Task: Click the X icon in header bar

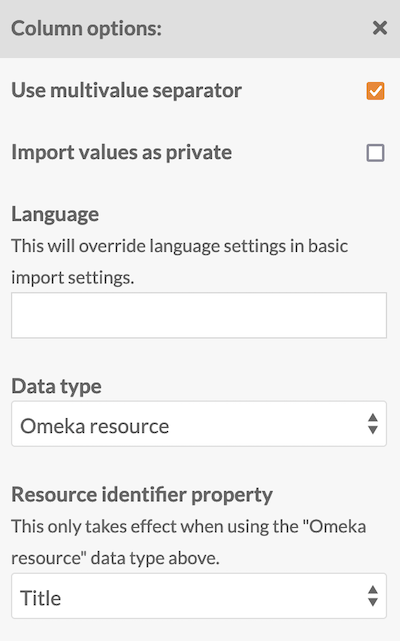Action: (380, 28)
